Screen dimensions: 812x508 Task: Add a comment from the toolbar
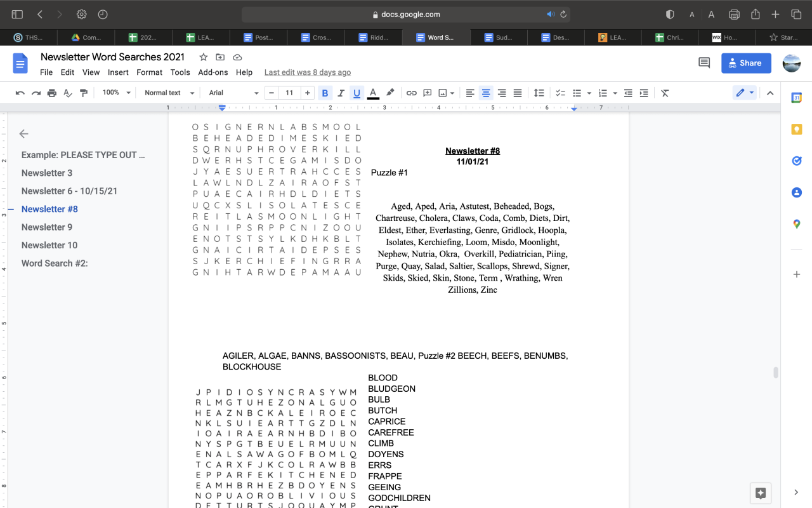pyautogui.click(x=428, y=93)
